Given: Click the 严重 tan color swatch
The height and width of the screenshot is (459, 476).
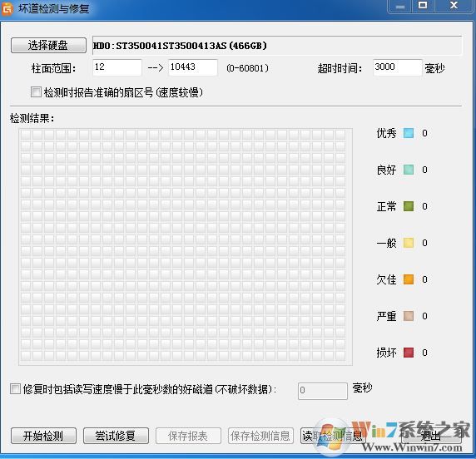Looking at the screenshot, I should 409,316.
